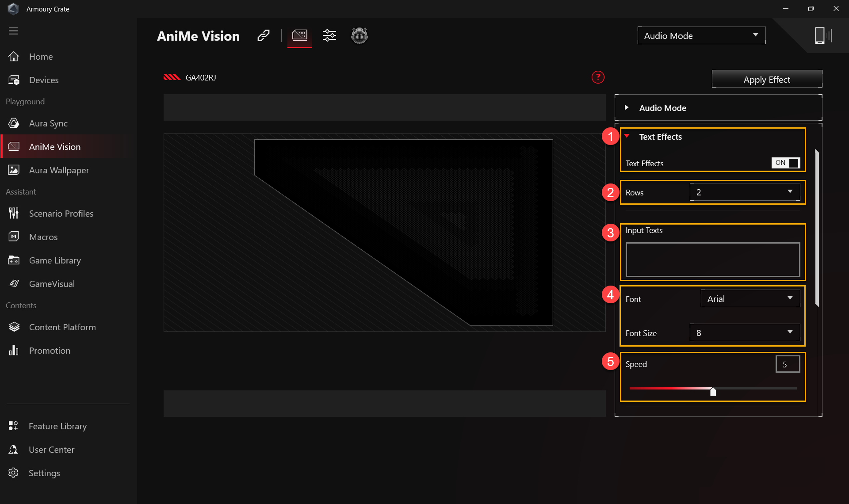
Task: Open the Font Size dropdown
Action: coord(745,332)
